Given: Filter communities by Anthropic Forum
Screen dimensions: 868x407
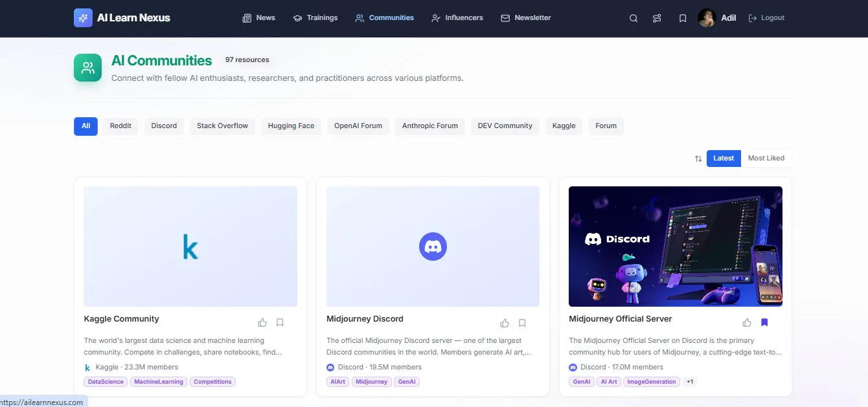Looking at the screenshot, I should (x=429, y=126).
